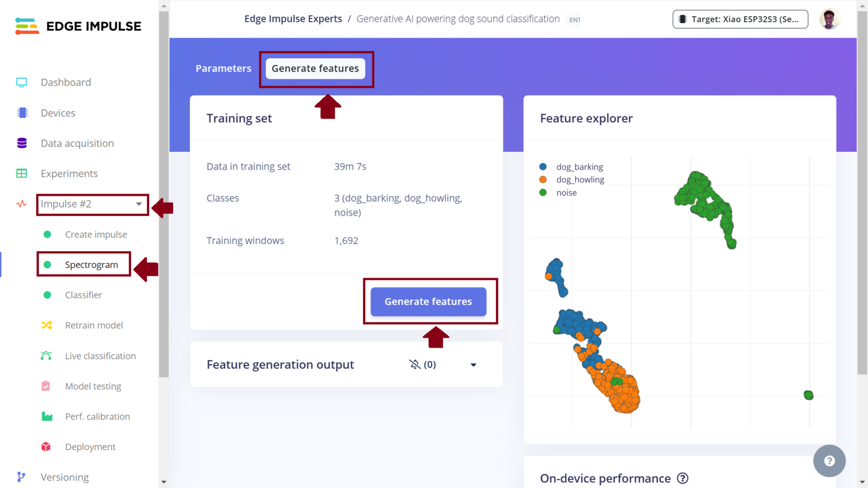The width and height of the screenshot is (868, 488).
Task: Open the project name breadcrumb
Action: [x=458, y=19]
